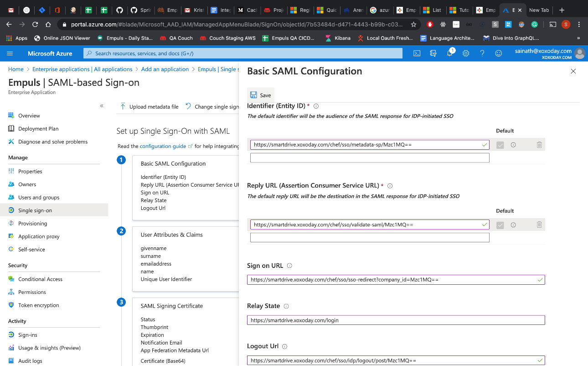
Task: Select Single sign-on in the left menu
Action: click(35, 210)
